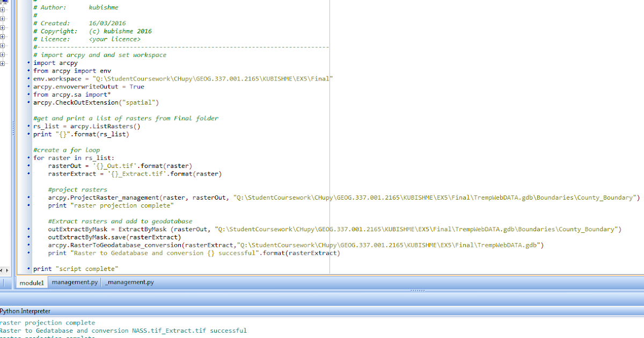This screenshot has height=338, width=644.
Task: Click the arcpy.CheckOutExtension("spatial") line
Action: (96, 102)
